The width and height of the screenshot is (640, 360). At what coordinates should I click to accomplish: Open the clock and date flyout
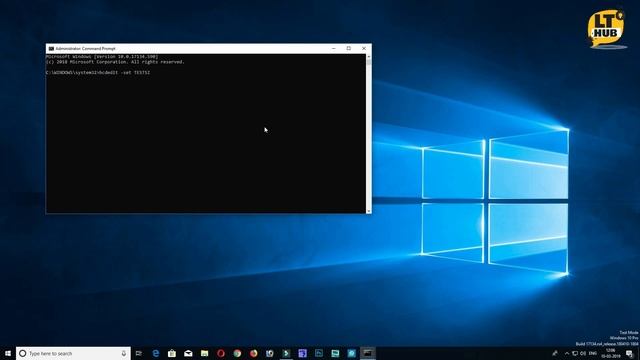point(611,353)
